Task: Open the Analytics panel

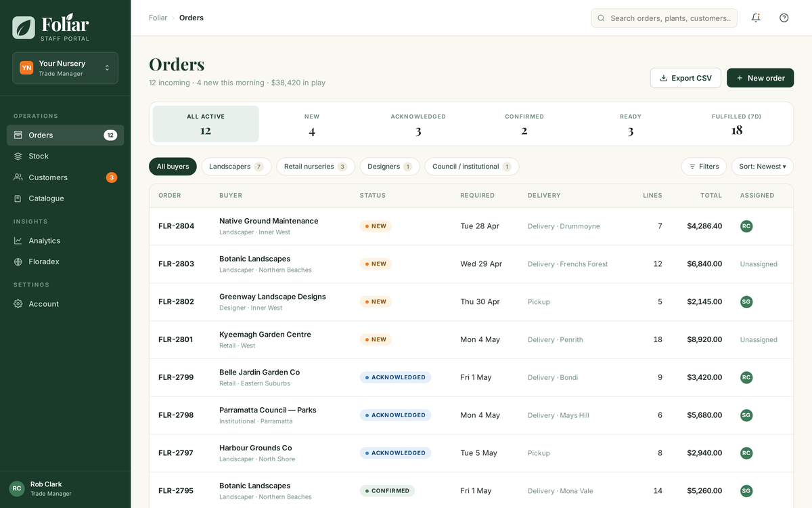Action: coord(18,240)
